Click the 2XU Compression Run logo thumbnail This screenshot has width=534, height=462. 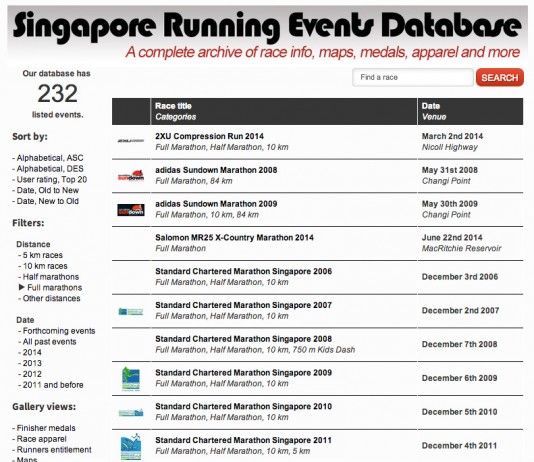(131, 141)
